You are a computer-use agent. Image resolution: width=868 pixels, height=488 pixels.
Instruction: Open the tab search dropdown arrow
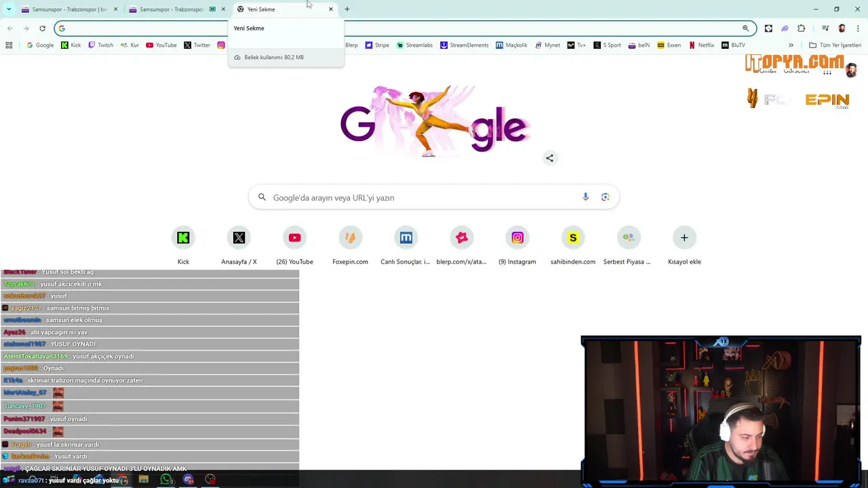coord(8,9)
